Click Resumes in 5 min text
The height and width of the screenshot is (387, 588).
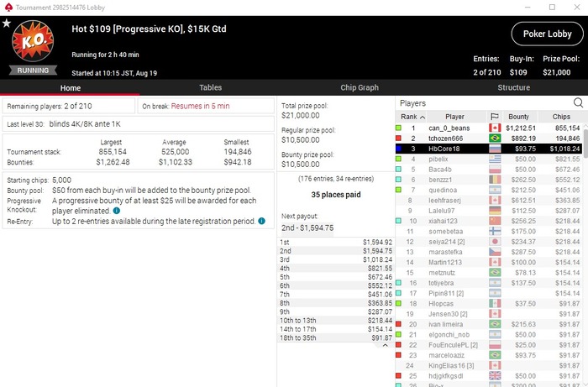pyautogui.click(x=200, y=106)
